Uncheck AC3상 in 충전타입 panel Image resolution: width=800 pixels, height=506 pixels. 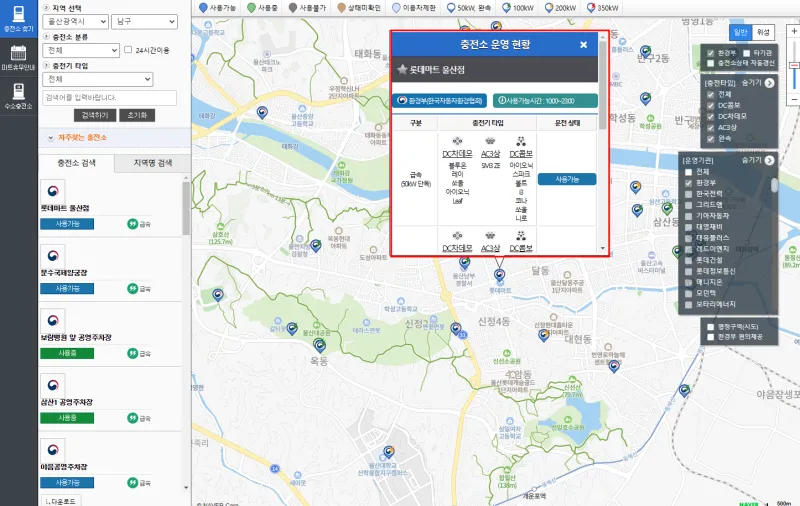711,128
